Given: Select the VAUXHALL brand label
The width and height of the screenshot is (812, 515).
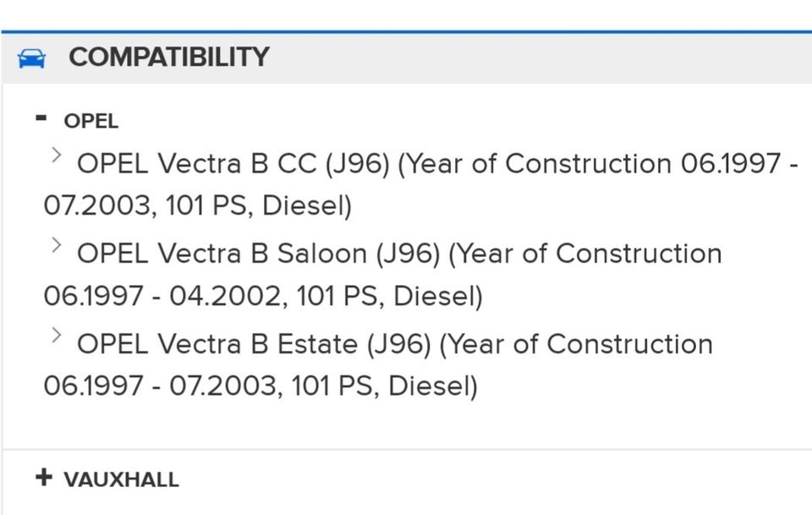Looking at the screenshot, I should click(121, 479).
